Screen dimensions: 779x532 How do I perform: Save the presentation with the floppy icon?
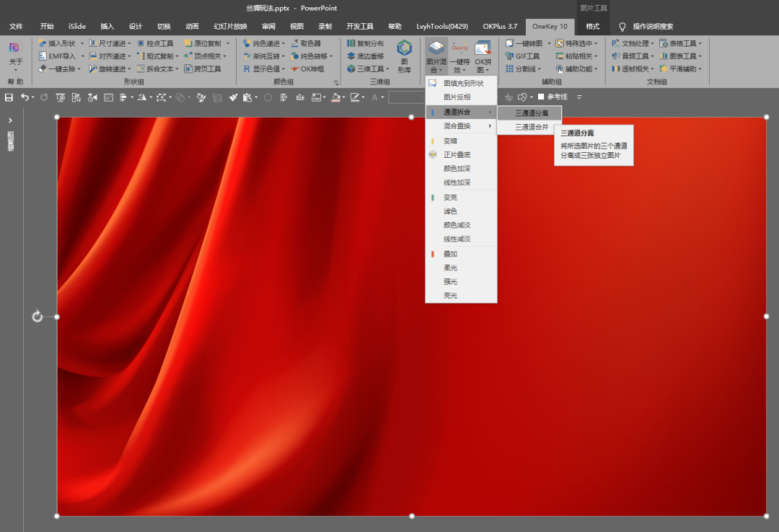pyautogui.click(x=9, y=97)
